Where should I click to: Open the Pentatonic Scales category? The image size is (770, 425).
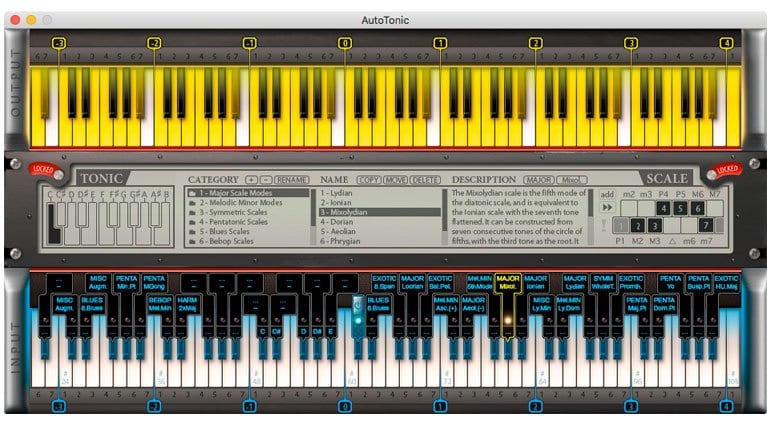[x=247, y=222]
